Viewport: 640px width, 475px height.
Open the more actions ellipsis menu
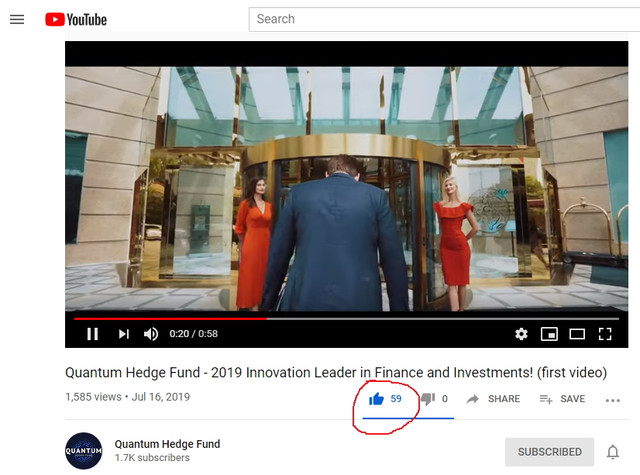point(613,400)
